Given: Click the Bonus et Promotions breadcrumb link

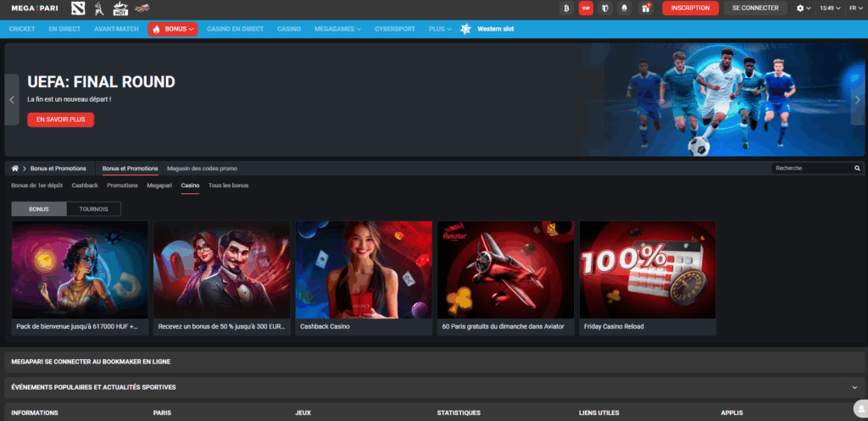Looking at the screenshot, I should point(58,169).
